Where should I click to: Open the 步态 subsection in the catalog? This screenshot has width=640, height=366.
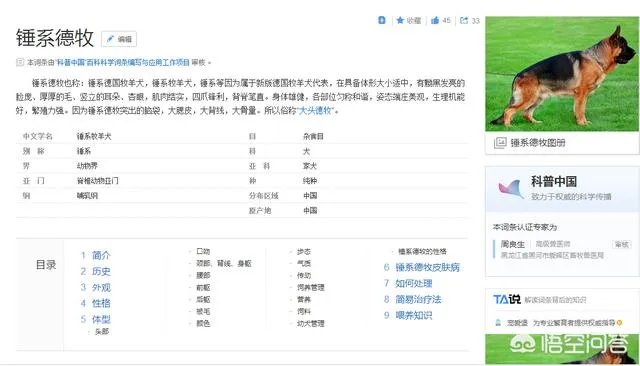pyautogui.click(x=304, y=252)
